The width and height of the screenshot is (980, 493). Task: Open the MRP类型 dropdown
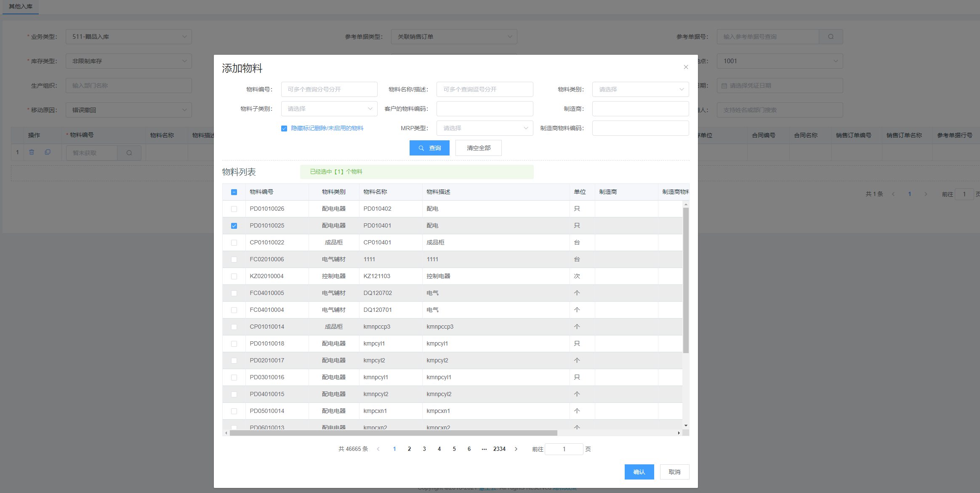tap(484, 128)
